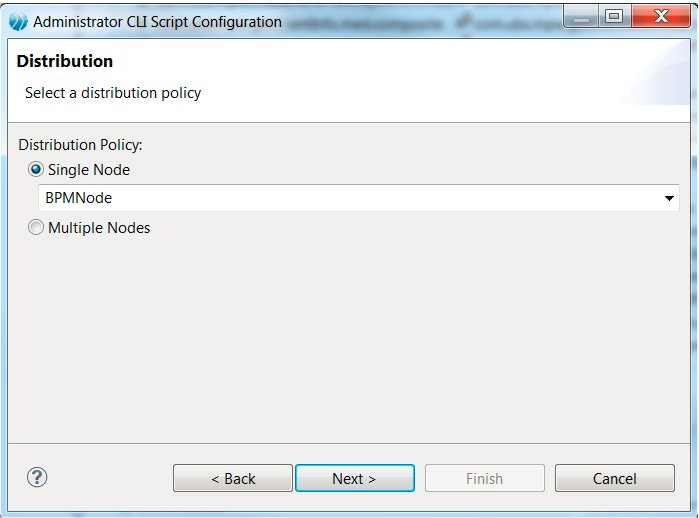Viewport: 699px width, 518px height.
Task: Click the 'Multiple Nodes' label text
Action: click(99, 228)
